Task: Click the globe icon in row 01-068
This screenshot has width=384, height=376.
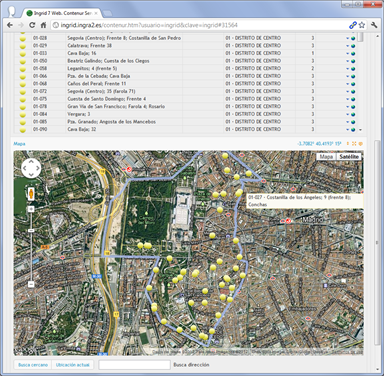Action: 353,84
